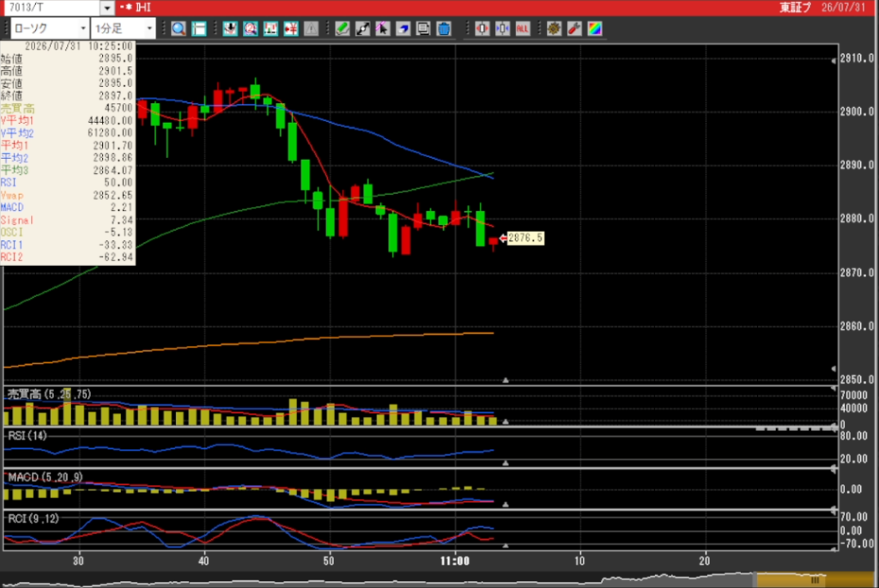Select the arrow cursor selection tool
The image size is (879, 588).
coord(383,28)
